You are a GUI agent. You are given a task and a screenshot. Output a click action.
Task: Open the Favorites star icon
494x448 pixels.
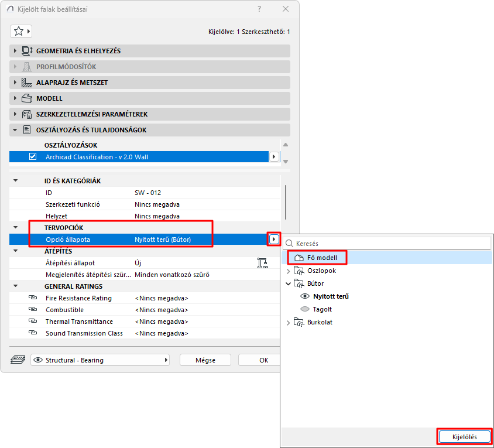pyautogui.click(x=19, y=31)
